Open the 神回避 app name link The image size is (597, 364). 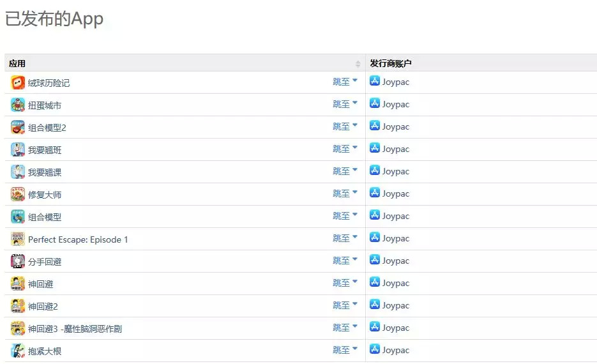[x=40, y=284]
